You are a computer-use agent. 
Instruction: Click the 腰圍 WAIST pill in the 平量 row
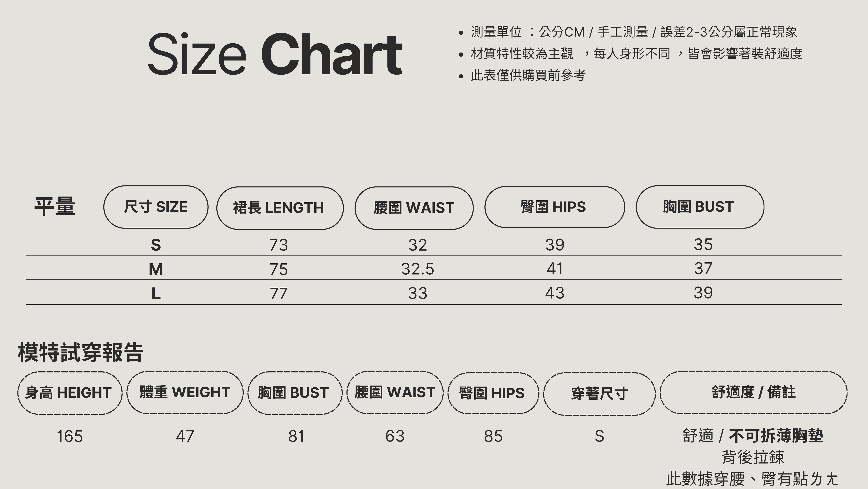pos(414,208)
